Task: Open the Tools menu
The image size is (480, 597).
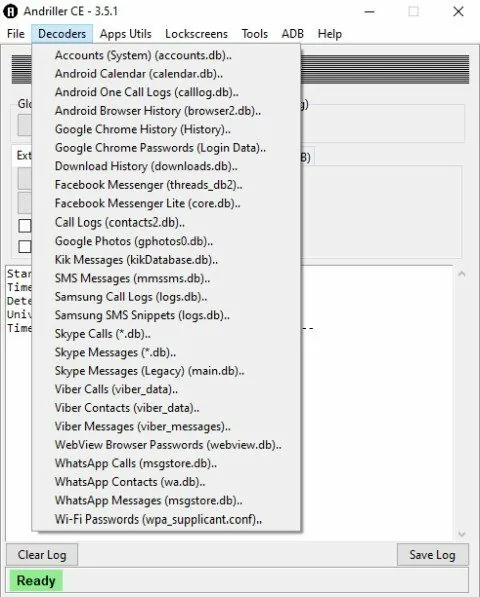Action: (255, 34)
